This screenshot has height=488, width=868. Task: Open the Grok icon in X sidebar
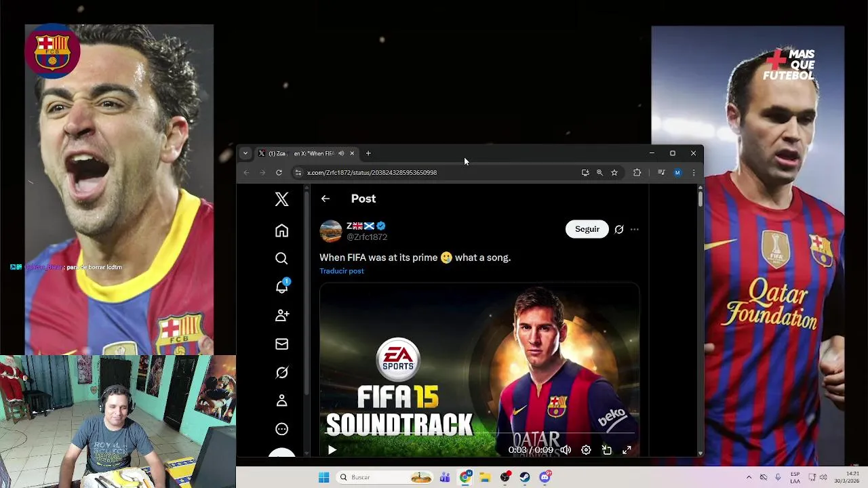(x=281, y=372)
